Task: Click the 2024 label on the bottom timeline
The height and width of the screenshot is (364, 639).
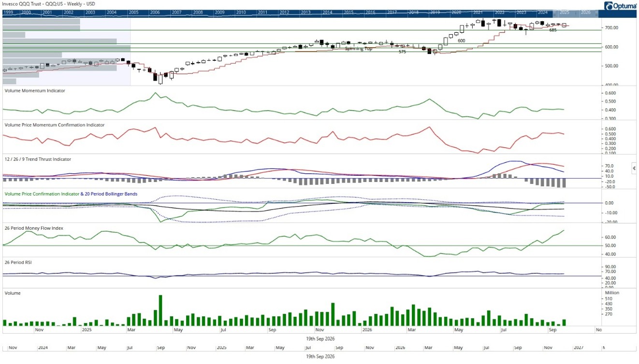Action: (x=43, y=348)
